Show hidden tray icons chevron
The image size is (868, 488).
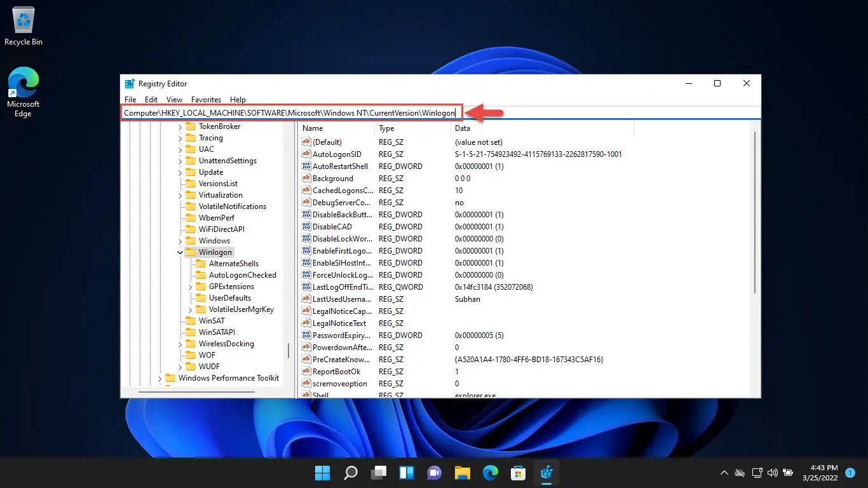pyautogui.click(x=724, y=473)
